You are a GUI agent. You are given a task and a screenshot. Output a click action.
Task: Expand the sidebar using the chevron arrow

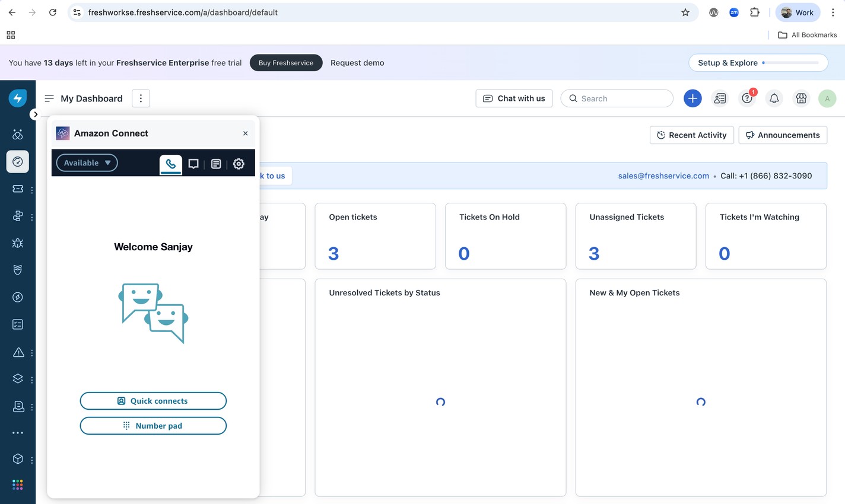tap(35, 114)
